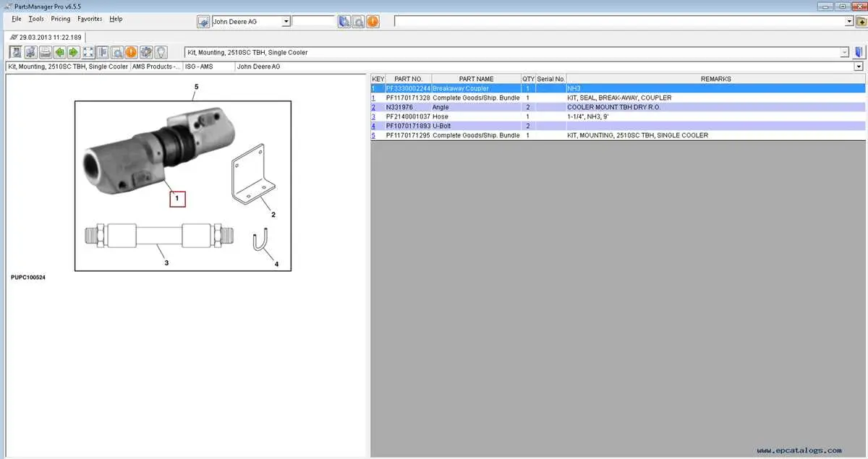Click the blue book icon beside top search field
Viewport: 868px width, 459px height.
344,22
